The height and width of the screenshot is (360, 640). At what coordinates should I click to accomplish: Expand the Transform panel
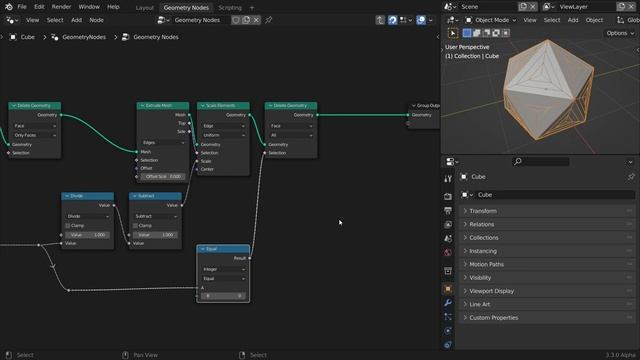click(x=547, y=211)
